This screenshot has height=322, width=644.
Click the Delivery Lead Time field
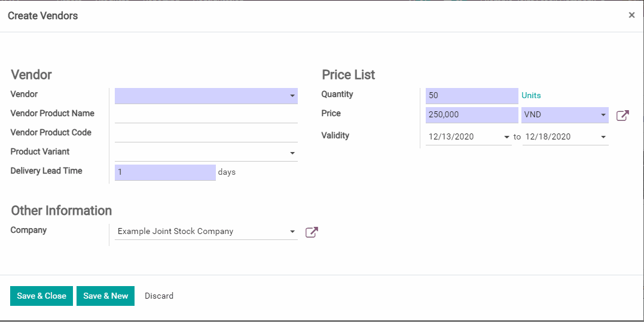(x=164, y=172)
